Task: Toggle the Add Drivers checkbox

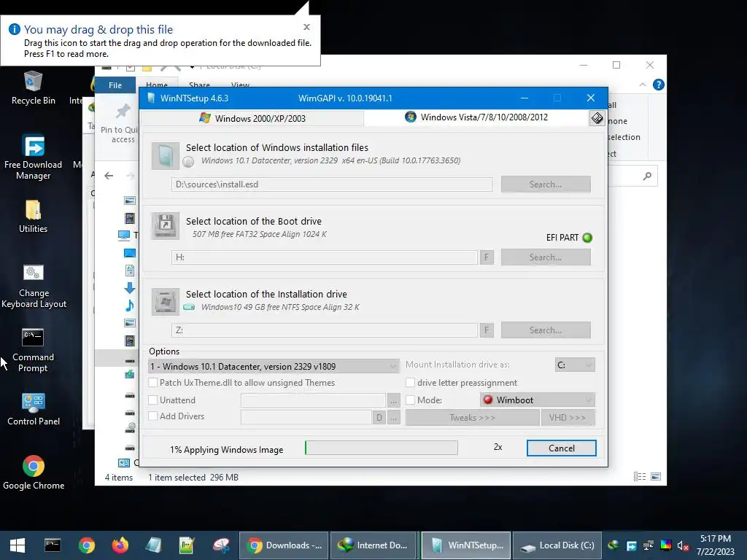Action: click(153, 416)
